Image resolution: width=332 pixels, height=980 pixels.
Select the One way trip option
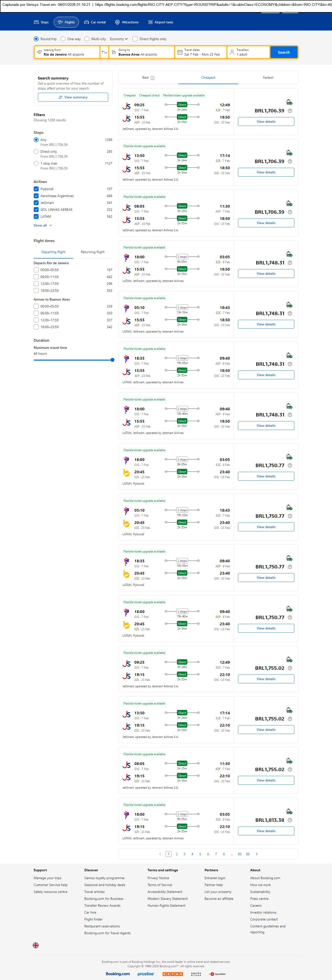(63, 39)
